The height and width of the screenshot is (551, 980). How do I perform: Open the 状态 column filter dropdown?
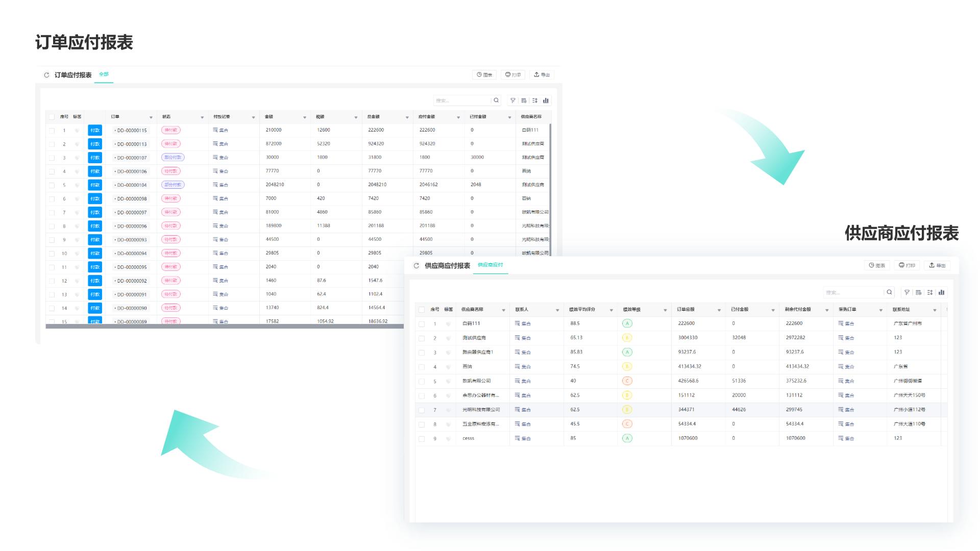(x=202, y=117)
